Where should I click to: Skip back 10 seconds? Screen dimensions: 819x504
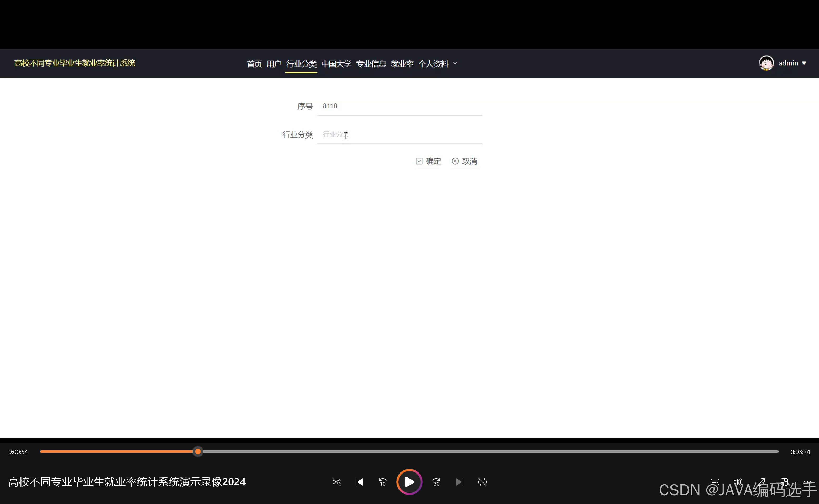[x=382, y=482]
